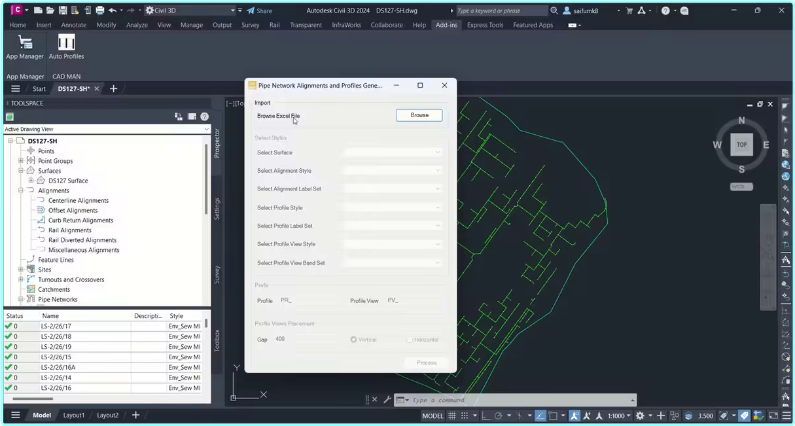Click the Toolspace help question mark icon

tap(204, 117)
